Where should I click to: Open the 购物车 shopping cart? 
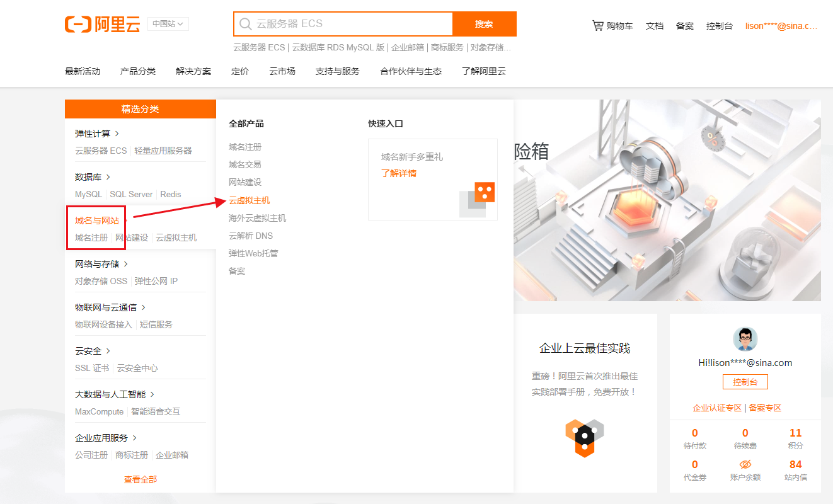(612, 26)
